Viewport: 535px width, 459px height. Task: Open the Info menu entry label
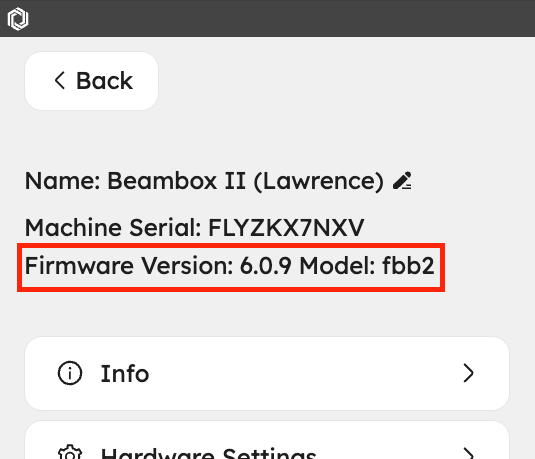(125, 373)
